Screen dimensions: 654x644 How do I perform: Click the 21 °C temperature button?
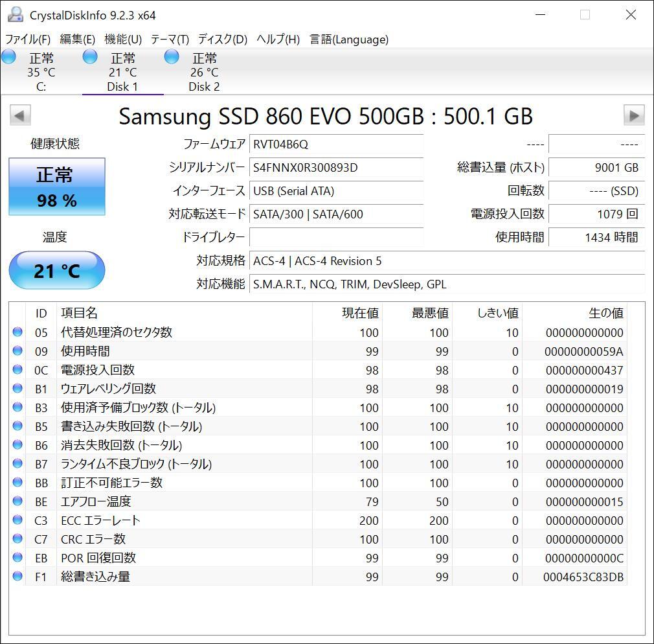tap(57, 270)
